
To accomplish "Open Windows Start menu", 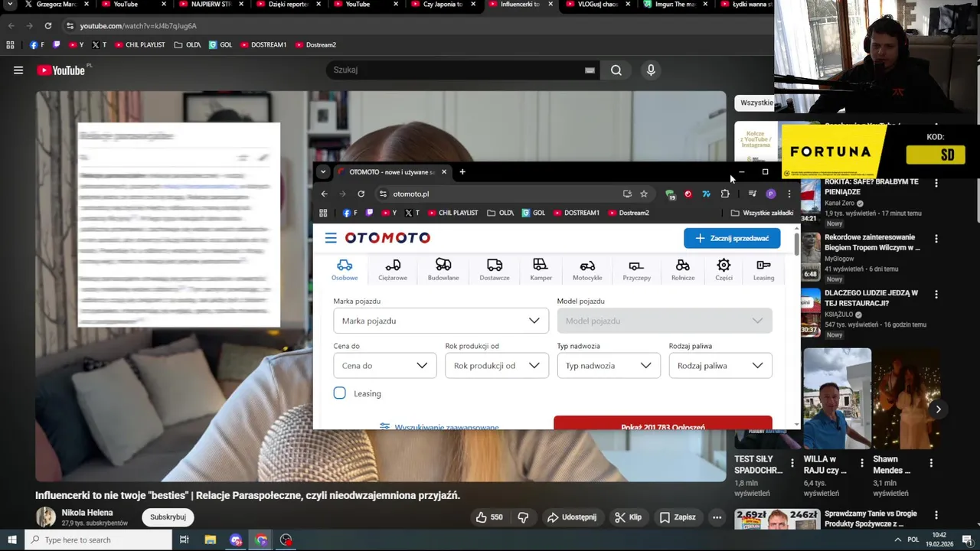I will pyautogui.click(x=12, y=540).
